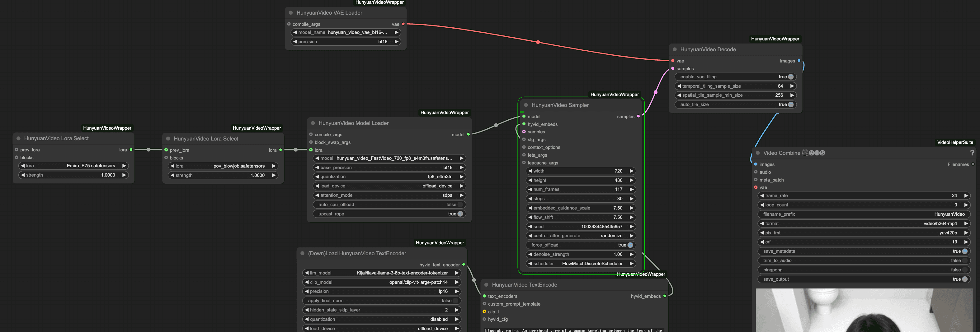Viewport: 980px width, 332px height.
Task: Toggle auto_tile_size in HunyuanVideo Decode
Action: pyautogui.click(x=735, y=104)
